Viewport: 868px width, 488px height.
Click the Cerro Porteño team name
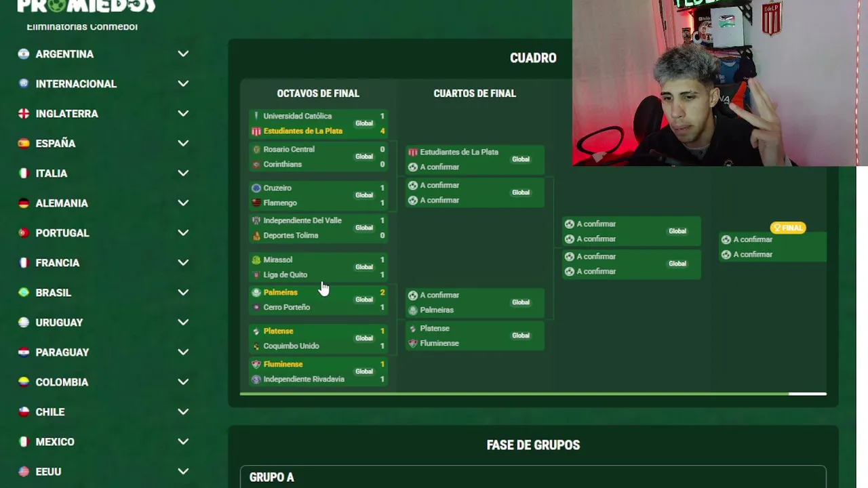(x=287, y=307)
